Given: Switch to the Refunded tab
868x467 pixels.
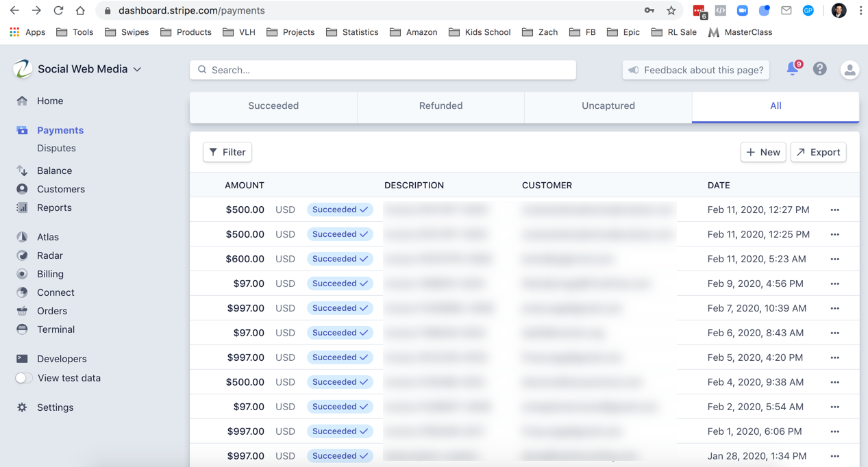Looking at the screenshot, I should pyautogui.click(x=441, y=106).
